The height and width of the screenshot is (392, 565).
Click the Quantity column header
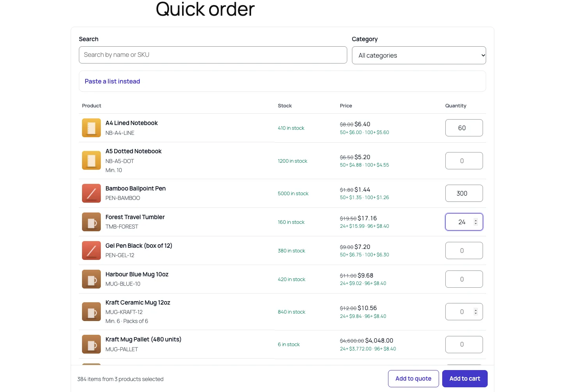tap(456, 106)
